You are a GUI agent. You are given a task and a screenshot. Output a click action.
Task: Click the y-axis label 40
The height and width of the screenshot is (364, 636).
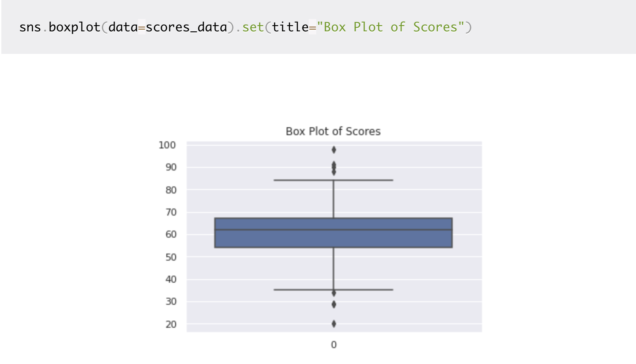(170, 280)
